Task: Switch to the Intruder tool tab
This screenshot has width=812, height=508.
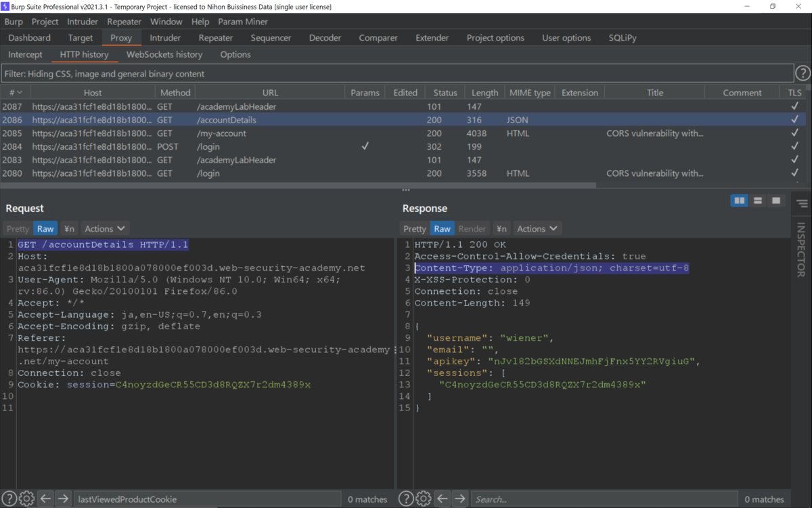Action: coord(165,38)
